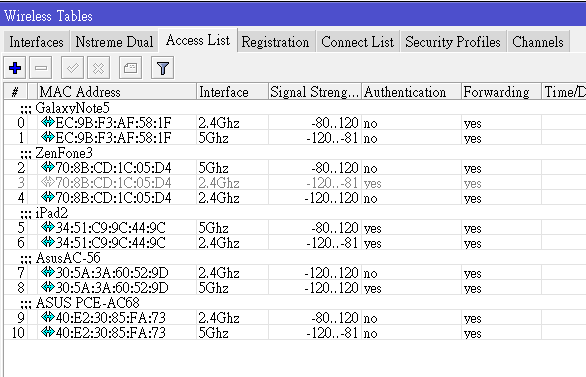Click the X Disable button
586x377 pixels.
(x=99, y=68)
